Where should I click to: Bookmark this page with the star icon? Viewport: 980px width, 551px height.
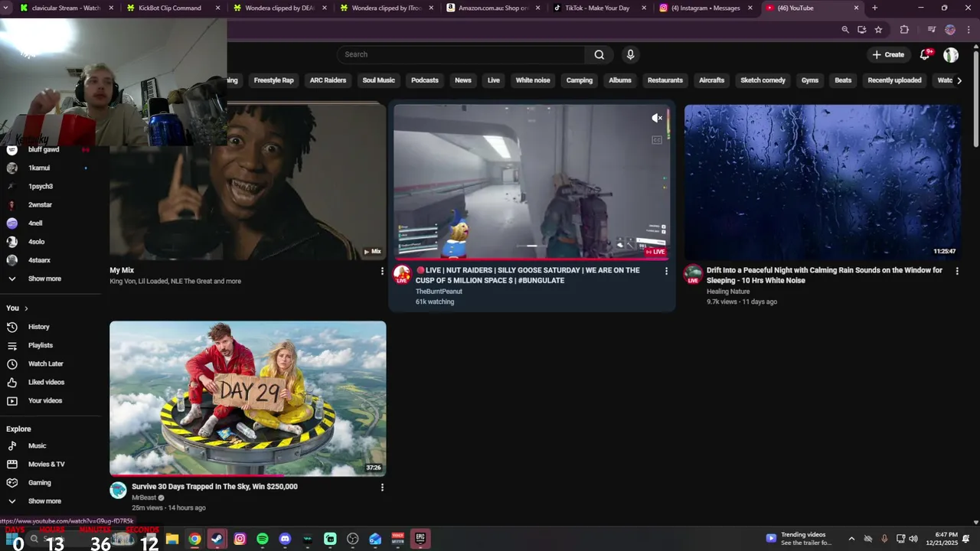(x=878, y=30)
